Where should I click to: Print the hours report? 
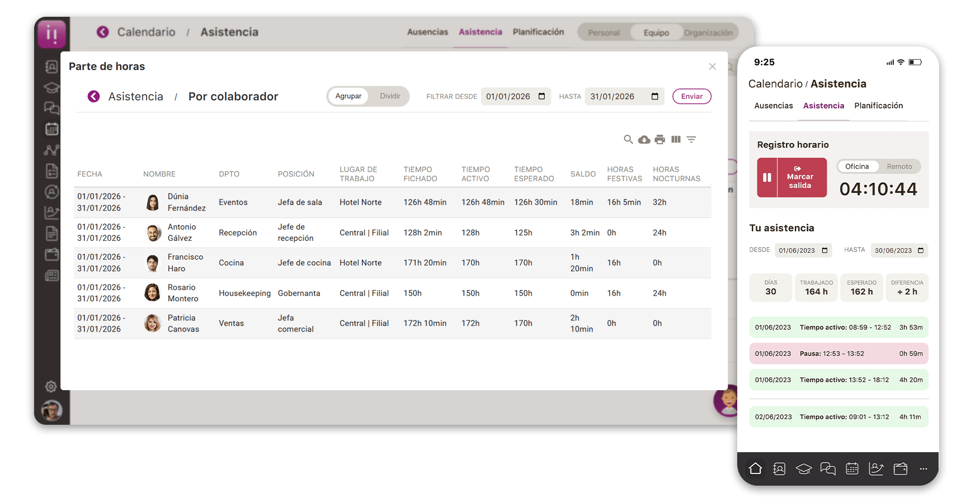[x=660, y=140]
